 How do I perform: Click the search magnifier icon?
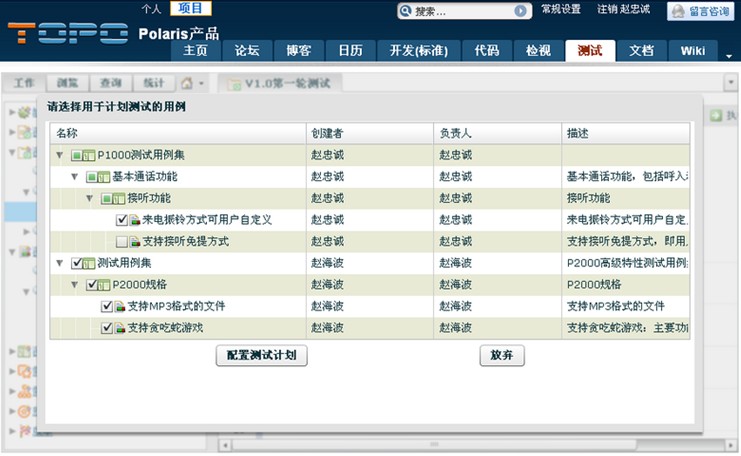(x=406, y=11)
